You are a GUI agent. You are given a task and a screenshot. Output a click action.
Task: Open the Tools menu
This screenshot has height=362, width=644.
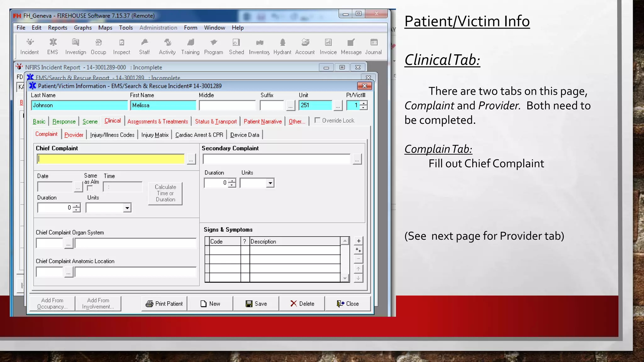(x=126, y=28)
